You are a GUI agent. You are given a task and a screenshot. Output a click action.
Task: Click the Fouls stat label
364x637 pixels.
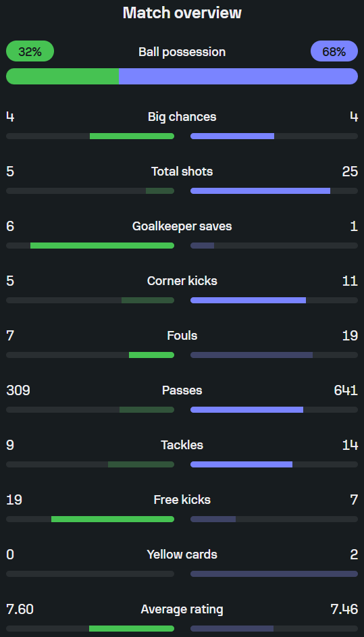point(182,336)
